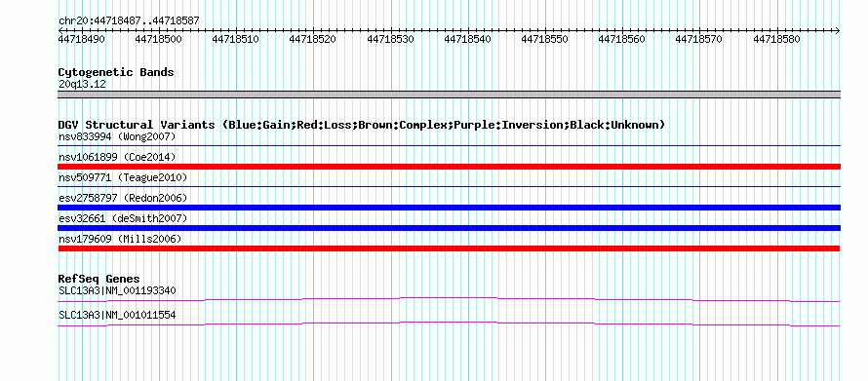The image size is (868, 381).
Task: Click ruler position 44718560
Action: 621,39
